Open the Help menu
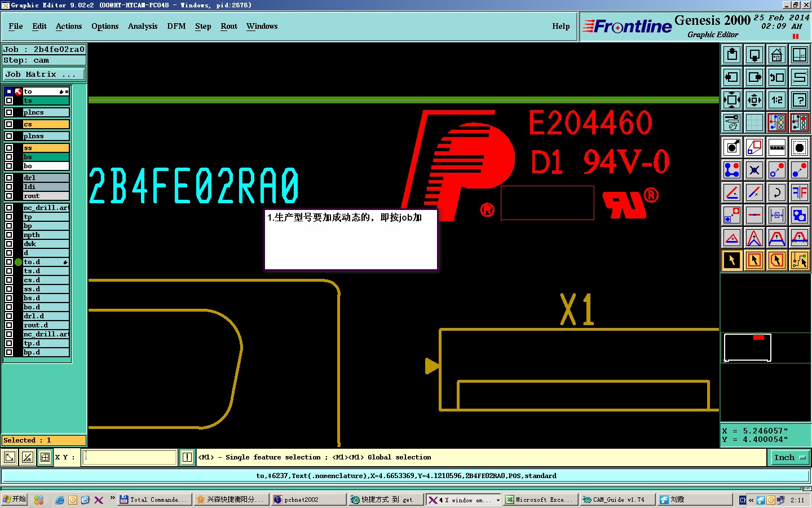 click(561, 27)
